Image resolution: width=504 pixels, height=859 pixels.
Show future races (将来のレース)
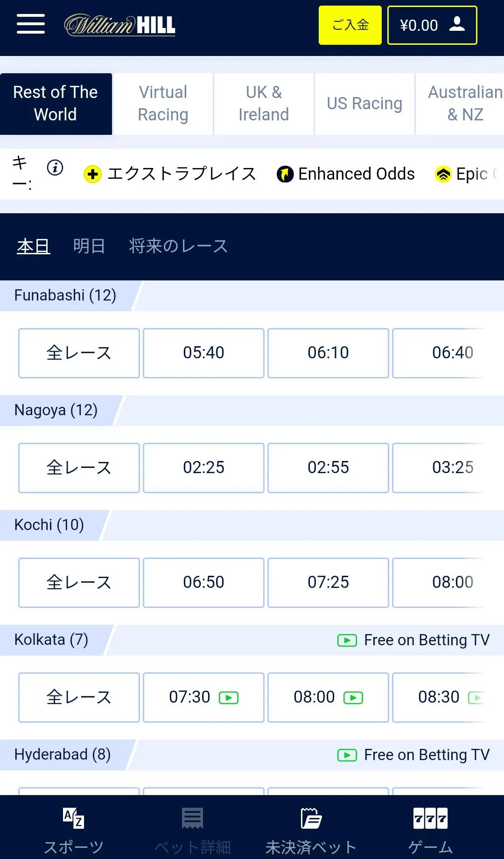tap(178, 246)
